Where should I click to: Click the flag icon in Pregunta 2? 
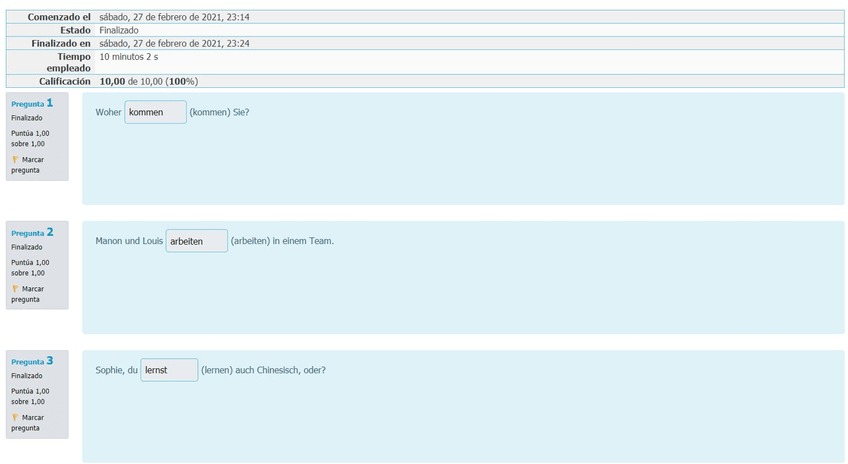click(15, 288)
